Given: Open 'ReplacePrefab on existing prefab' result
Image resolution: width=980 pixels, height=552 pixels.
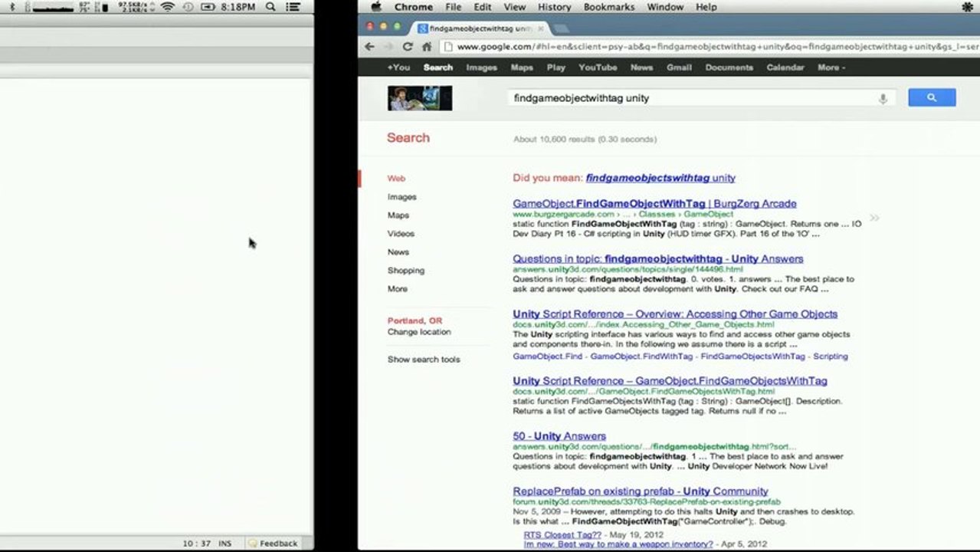Looking at the screenshot, I should click(641, 491).
